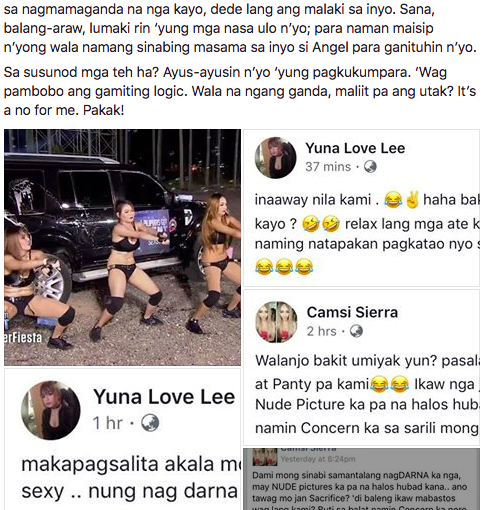Click Yuna Love Lee 1 hr profile picture
Viewport: 486px width, 510px height.
(x=51, y=410)
